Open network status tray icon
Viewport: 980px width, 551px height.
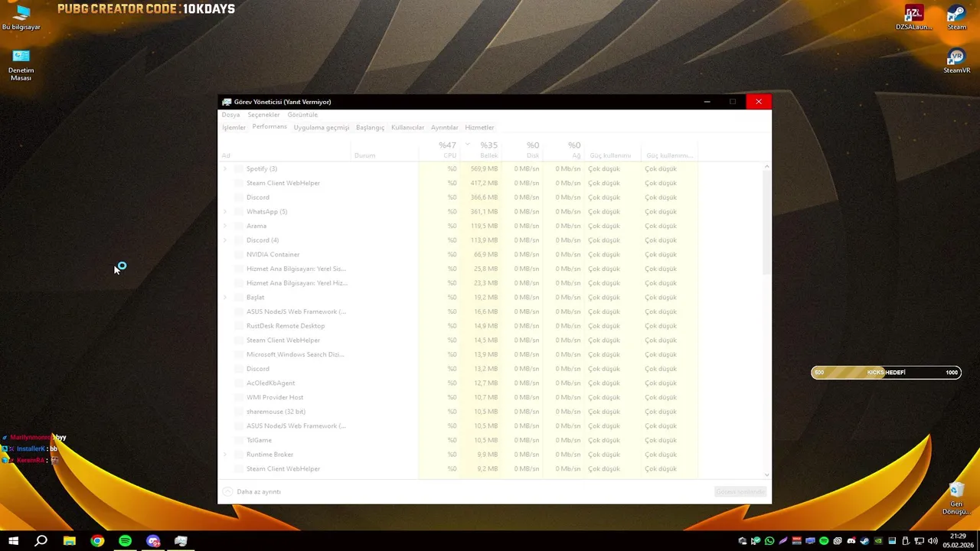click(919, 541)
